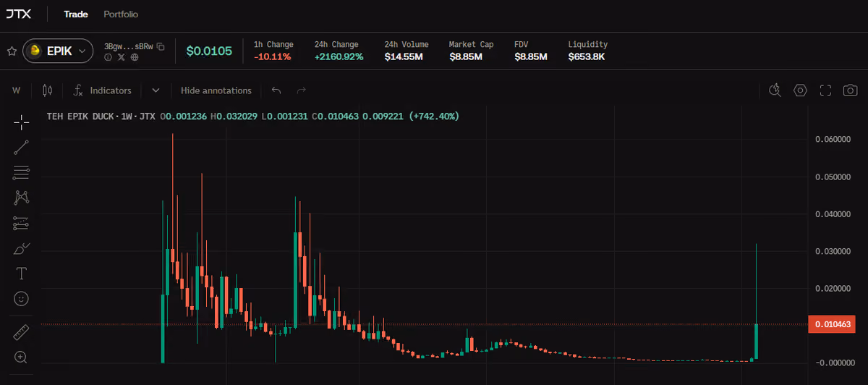Screen dimensions: 868x385
Task: Select the trend line drawing tool
Action: [x=22, y=147]
